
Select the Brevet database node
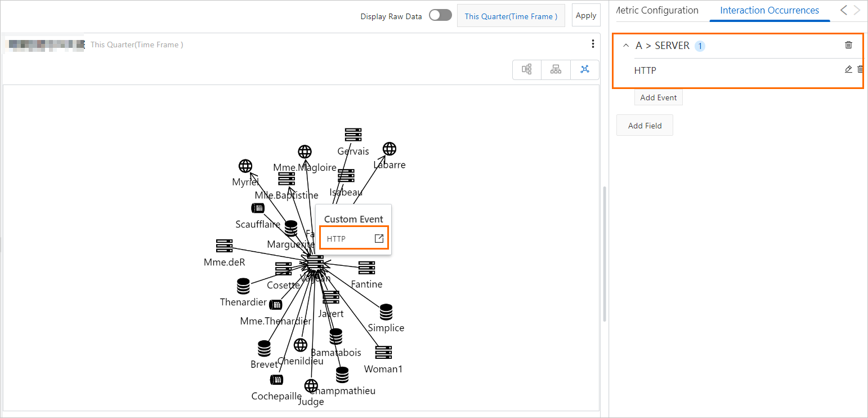tap(265, 348)
